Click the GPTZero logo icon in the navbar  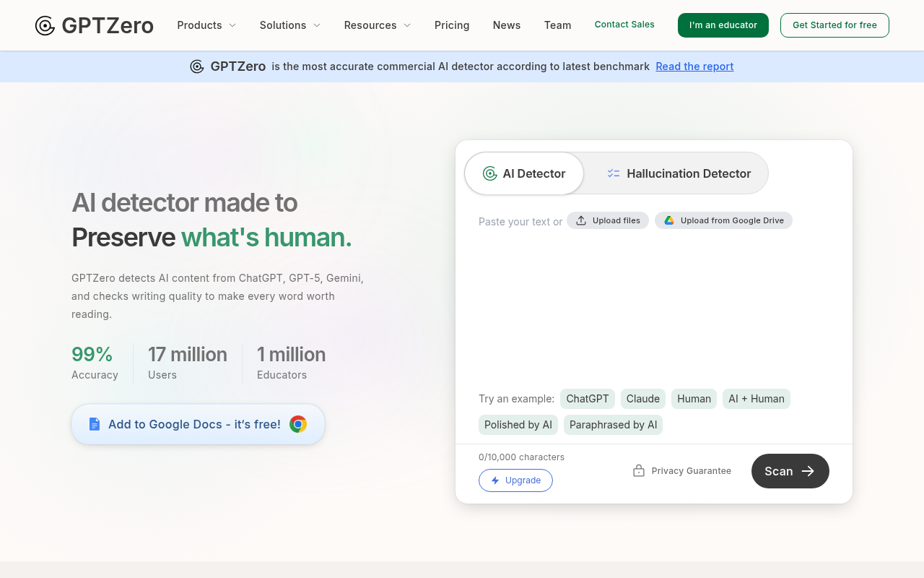point(45,25)
